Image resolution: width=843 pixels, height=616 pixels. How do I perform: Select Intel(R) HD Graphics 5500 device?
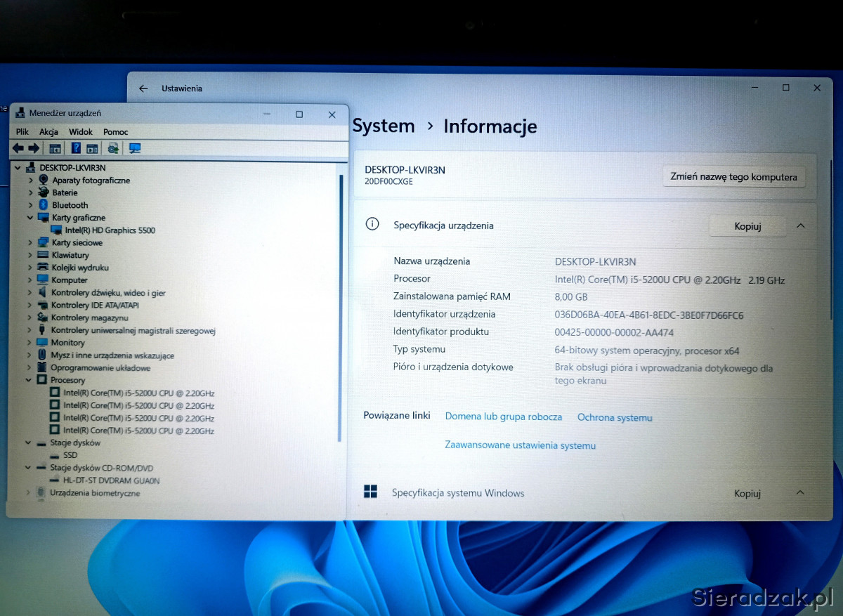(x=110, y=230)
